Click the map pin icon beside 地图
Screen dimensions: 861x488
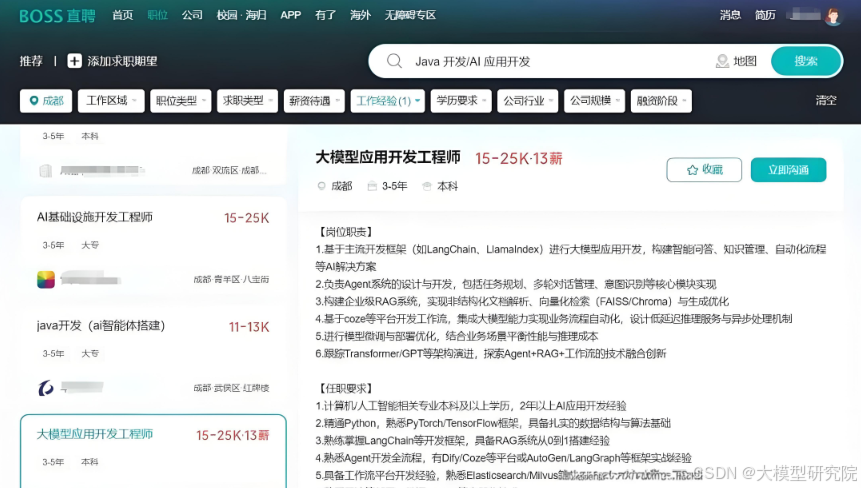pyautogui.click(x=722, y=61)
